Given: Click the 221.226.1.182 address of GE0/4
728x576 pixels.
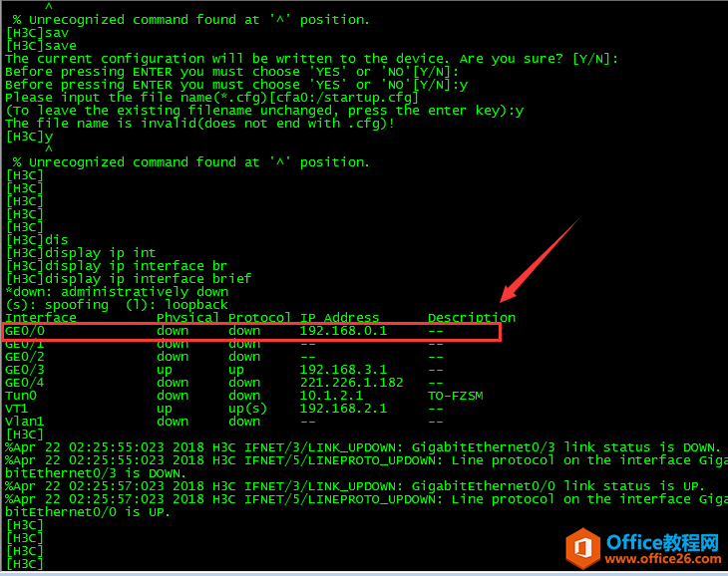Looking at the screenshot, I should click(x=351, y=383).
